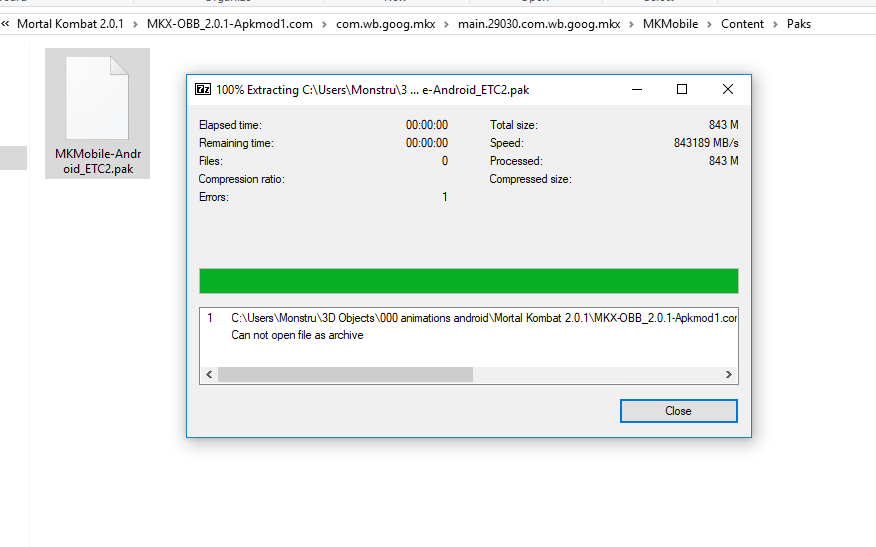
Task: Maximize the 7-Zip extracting dialog
Action: pyautogui.click(x=682, y=89)
